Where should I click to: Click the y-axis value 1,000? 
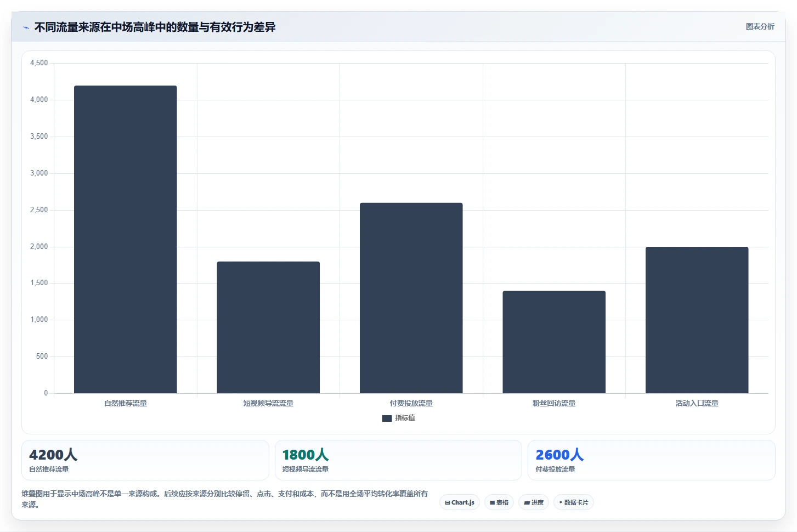coord(39,320)
